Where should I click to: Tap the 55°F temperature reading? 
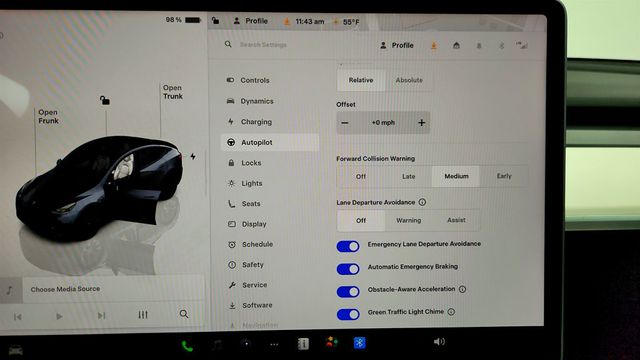[x=351, y=22]
